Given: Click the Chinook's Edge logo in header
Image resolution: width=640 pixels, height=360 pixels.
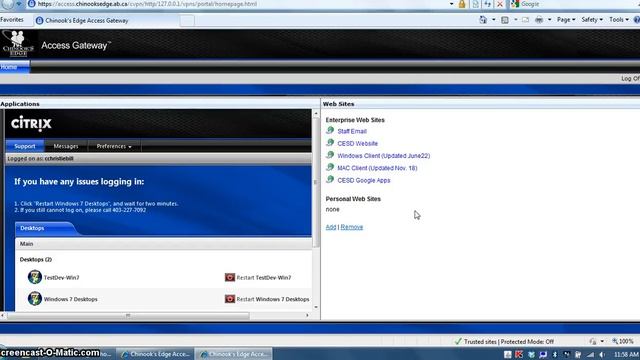Looking at the screenshot, I should coord(17,44).
